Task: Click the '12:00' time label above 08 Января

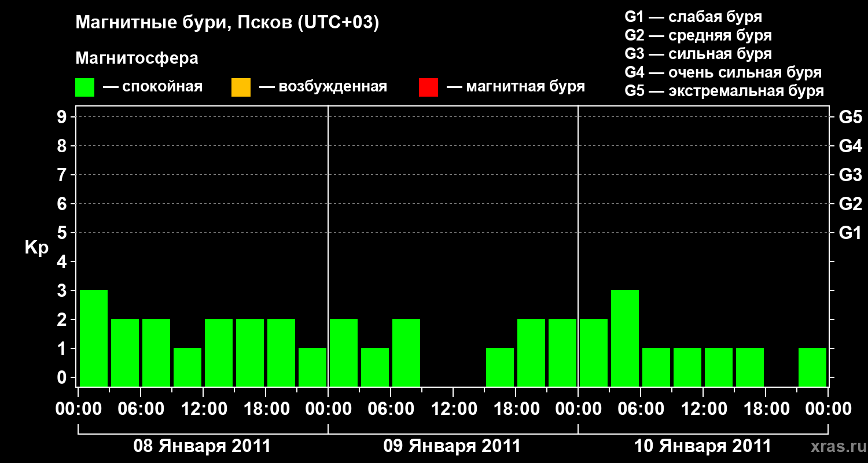Action: (x=203, y=409)
